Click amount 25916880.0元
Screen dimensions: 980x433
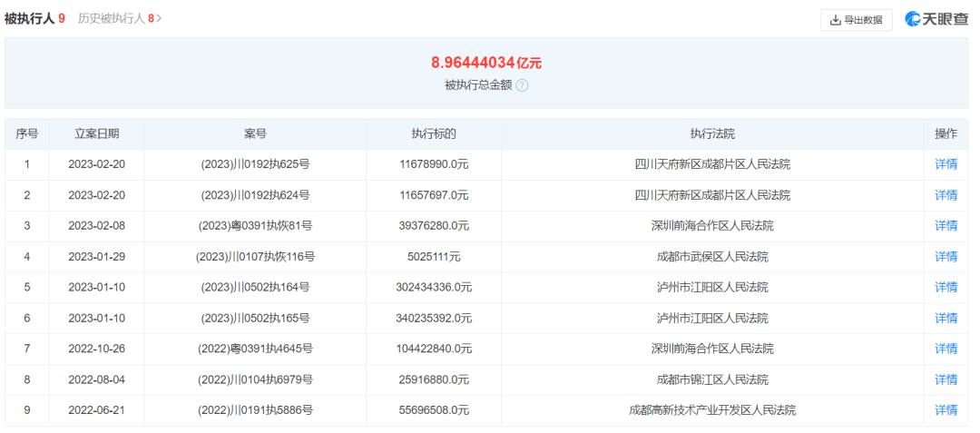pyautogui.click(x=434, y=379)
